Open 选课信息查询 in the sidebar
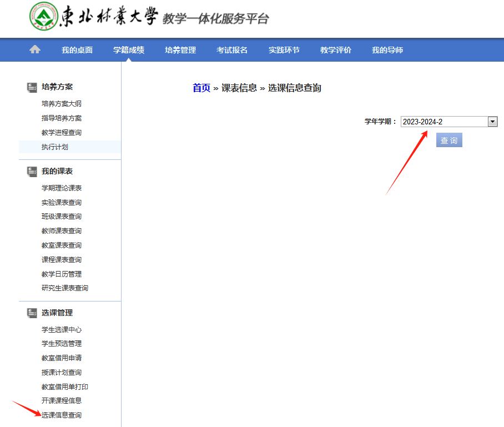This screenshot has width=504, height=427. point(62,415)
